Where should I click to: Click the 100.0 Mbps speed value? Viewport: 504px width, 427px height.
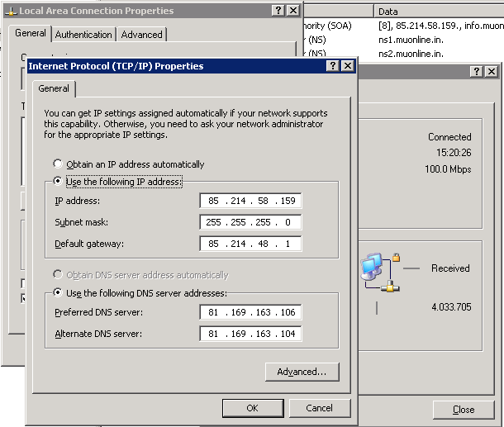tap(448, 169)
